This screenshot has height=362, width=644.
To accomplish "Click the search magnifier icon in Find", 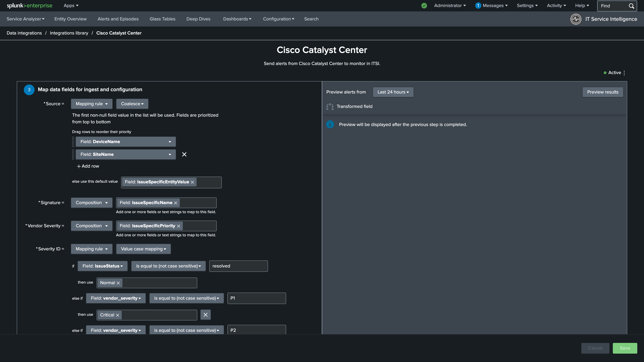I will click(x=631, y=6).
